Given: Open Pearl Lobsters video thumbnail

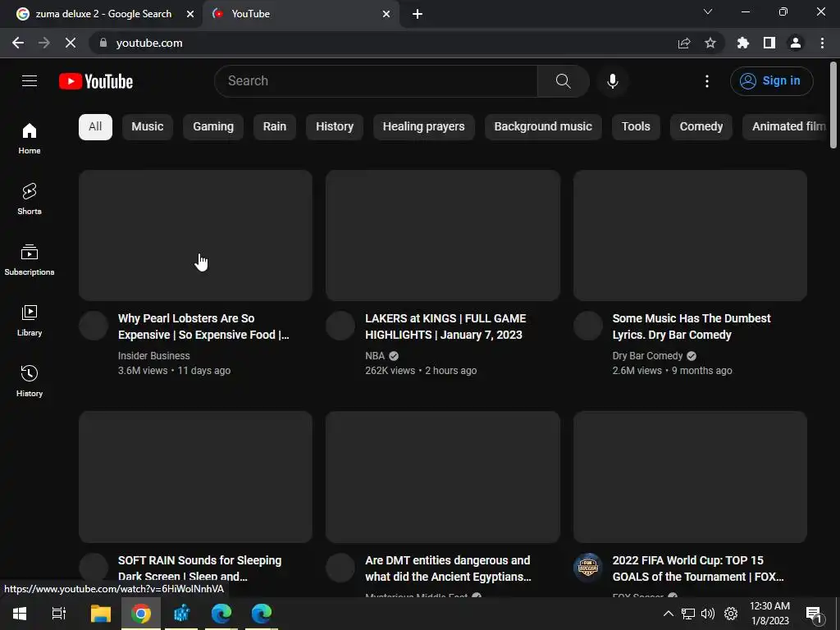Looking at the screenshot, I should click(195, 235).
